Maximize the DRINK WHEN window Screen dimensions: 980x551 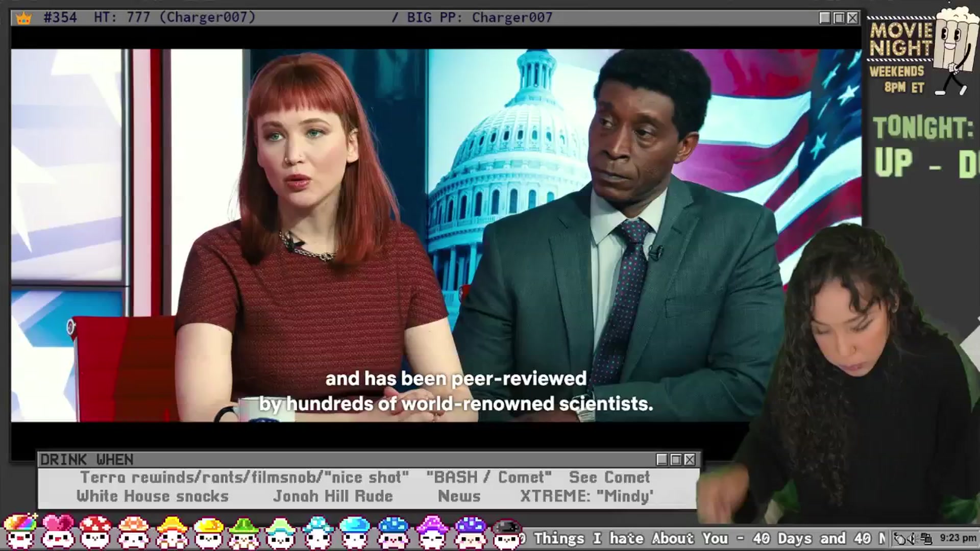[x=676, y=460]
